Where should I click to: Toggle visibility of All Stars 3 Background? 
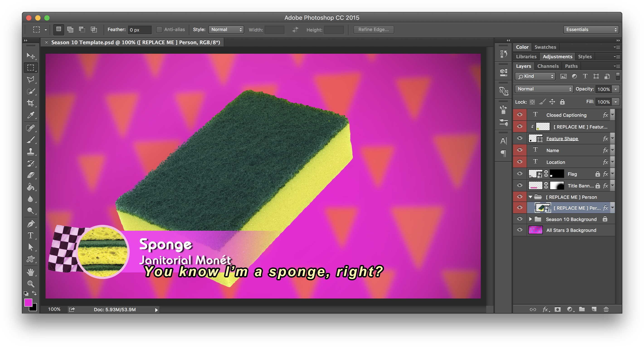520,230
